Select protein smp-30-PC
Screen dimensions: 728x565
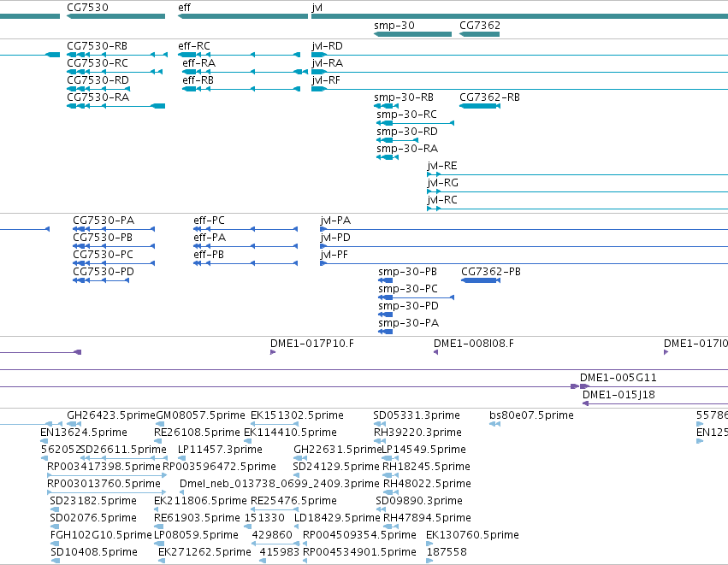[x=416, y=297]
